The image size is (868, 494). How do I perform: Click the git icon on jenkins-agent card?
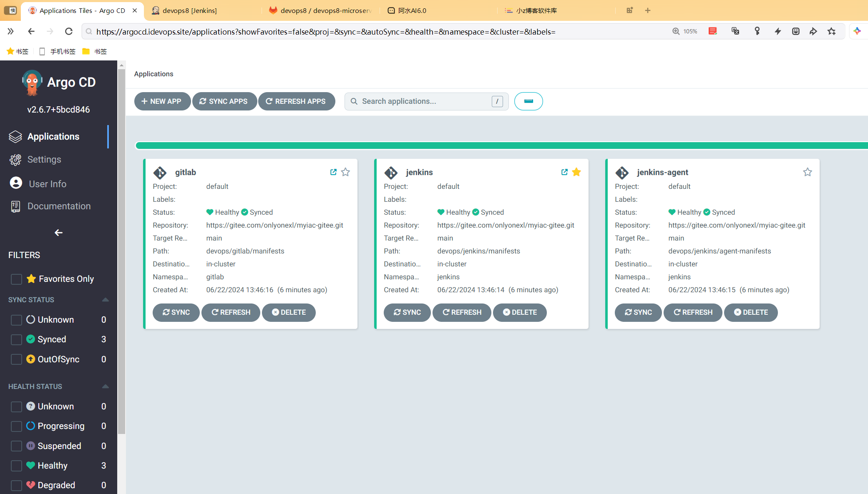(622, 173)
